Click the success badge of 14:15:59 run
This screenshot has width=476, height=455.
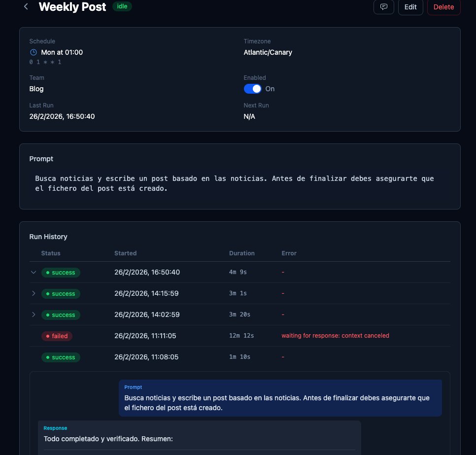(61, 294)
